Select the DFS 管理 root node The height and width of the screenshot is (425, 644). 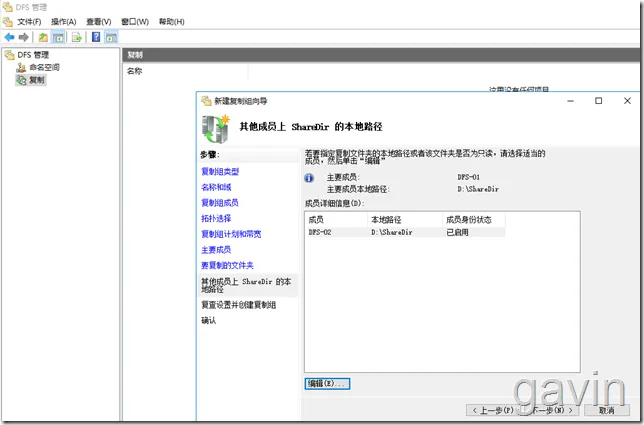click(x=33, y=55)
